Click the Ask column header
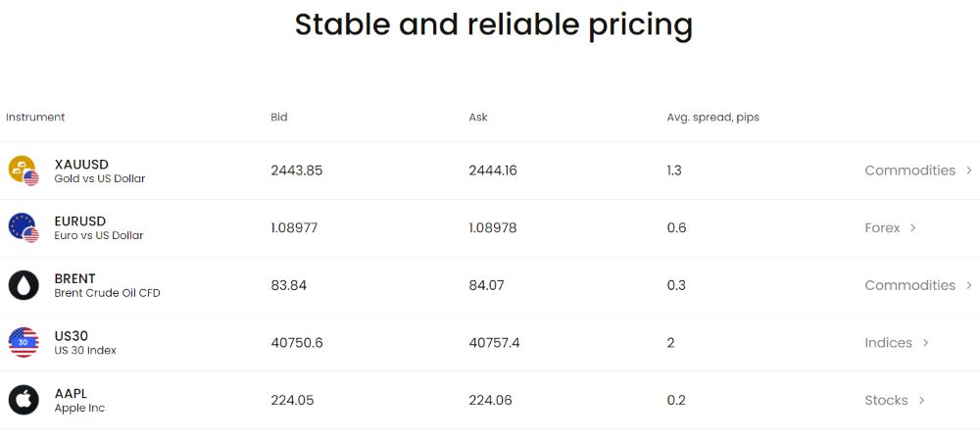The image size is (980, 441). (x=478, y=118)
